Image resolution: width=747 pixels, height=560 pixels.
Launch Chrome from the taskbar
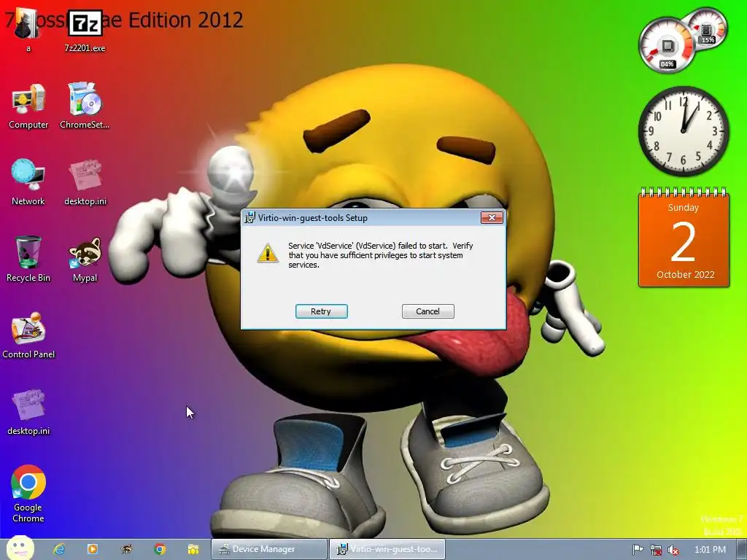click(x=160, y=549)
